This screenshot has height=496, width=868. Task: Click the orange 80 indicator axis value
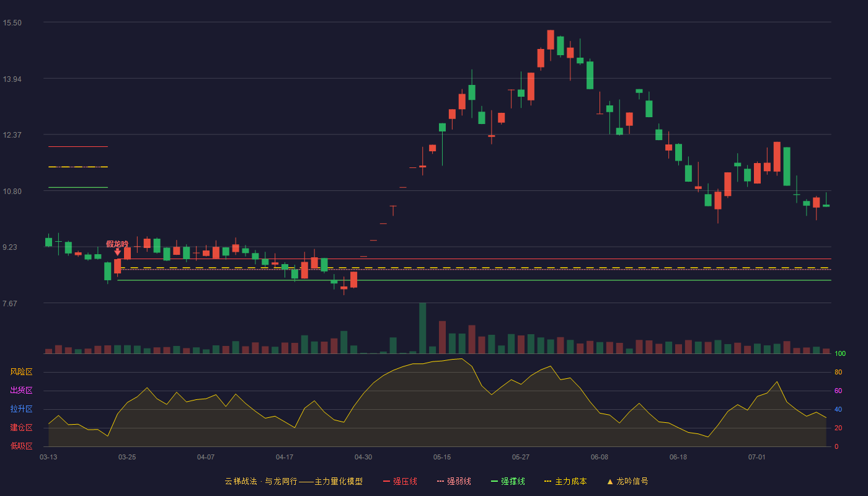[x=838, y=373]
